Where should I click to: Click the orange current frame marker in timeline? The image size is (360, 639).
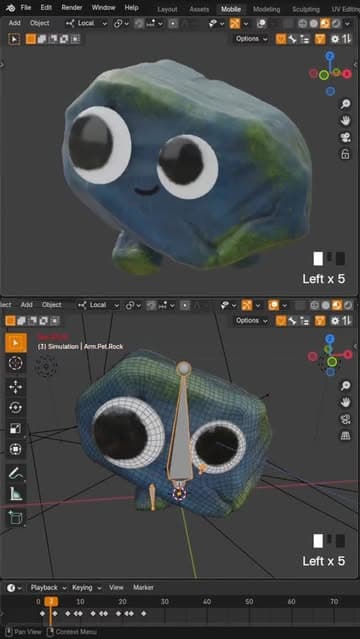51,602
